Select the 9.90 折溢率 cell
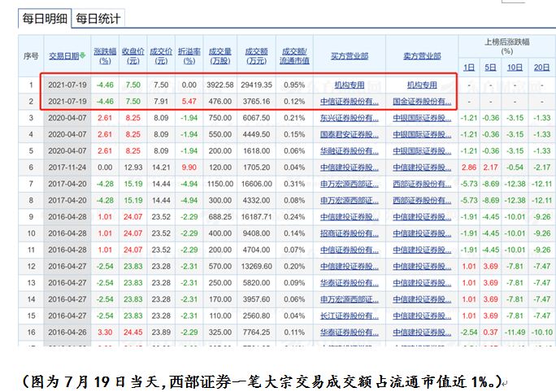Viewport: 556px width, 392px height. 189,168
